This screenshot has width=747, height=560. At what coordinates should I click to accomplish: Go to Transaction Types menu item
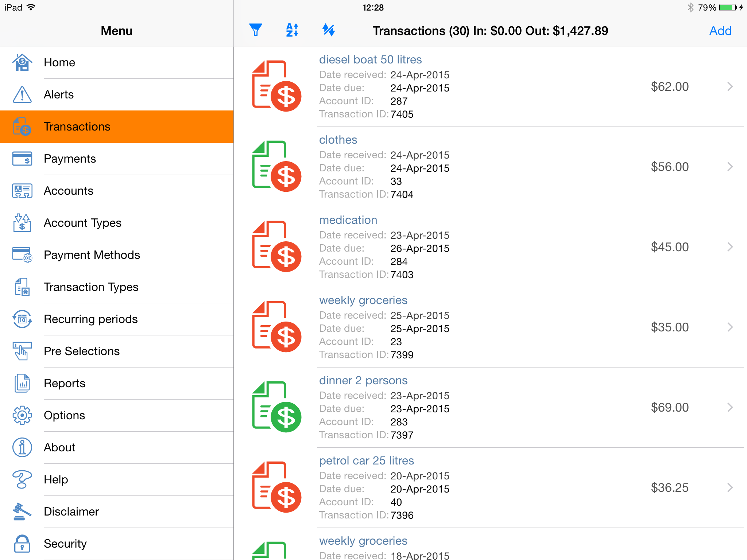[91, 287]
